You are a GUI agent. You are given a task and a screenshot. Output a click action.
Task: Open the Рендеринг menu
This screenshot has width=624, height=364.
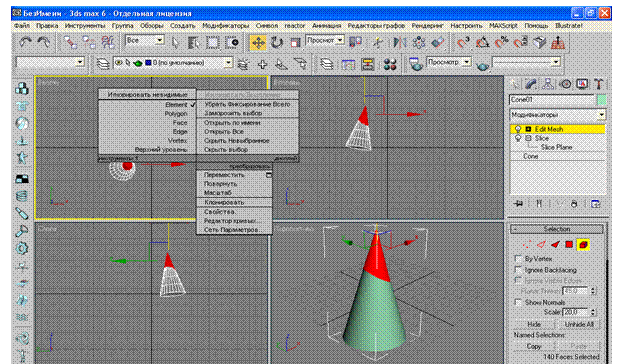click(x=427, y=25)
